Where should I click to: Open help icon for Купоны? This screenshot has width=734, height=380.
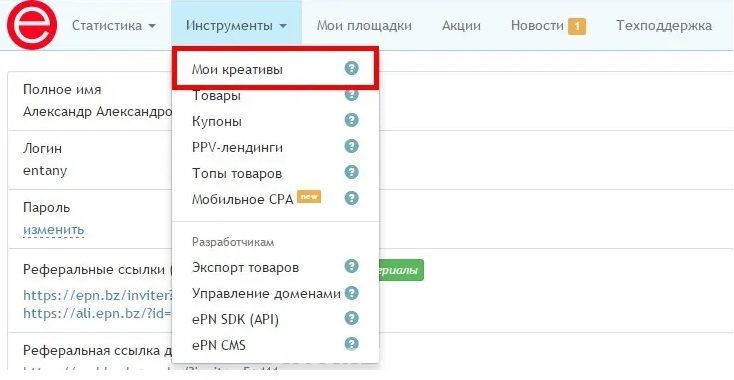(352, 120)
